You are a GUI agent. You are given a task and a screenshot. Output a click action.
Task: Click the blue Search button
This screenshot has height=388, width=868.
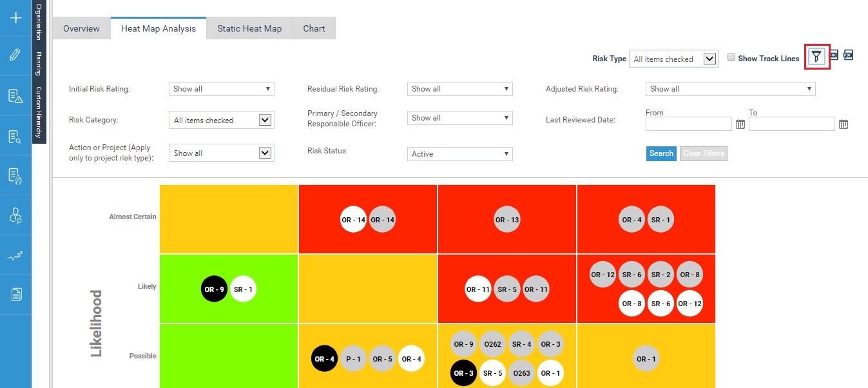pyautogui.click(x=661, y=153)
